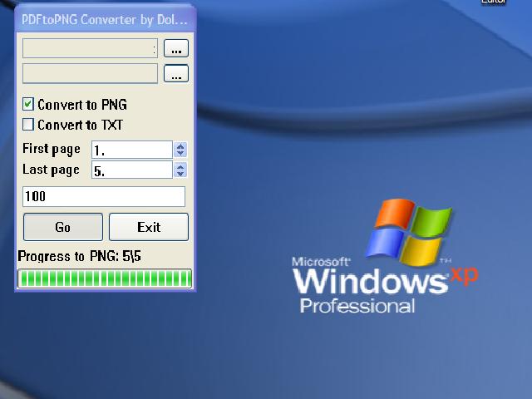The image size is (532, 399).
Task: Enable the Convert to TXT checkbox
Action: [28, 124]
